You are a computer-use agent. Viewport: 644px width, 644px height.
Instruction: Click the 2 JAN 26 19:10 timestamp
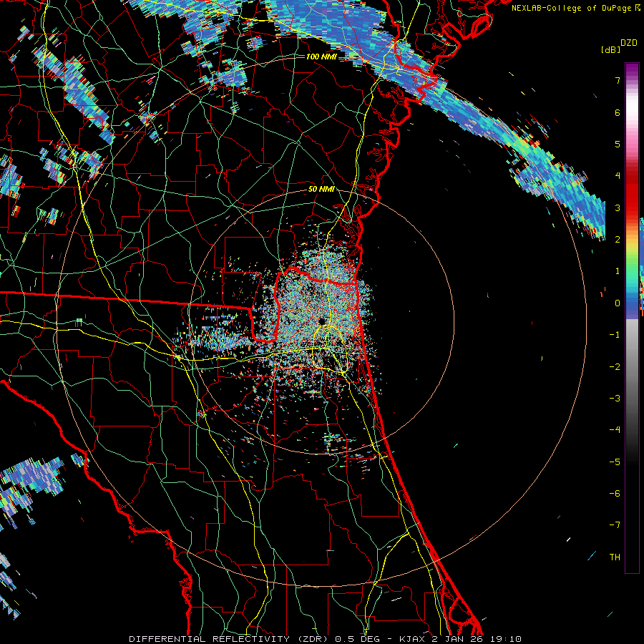coord(477,639)
